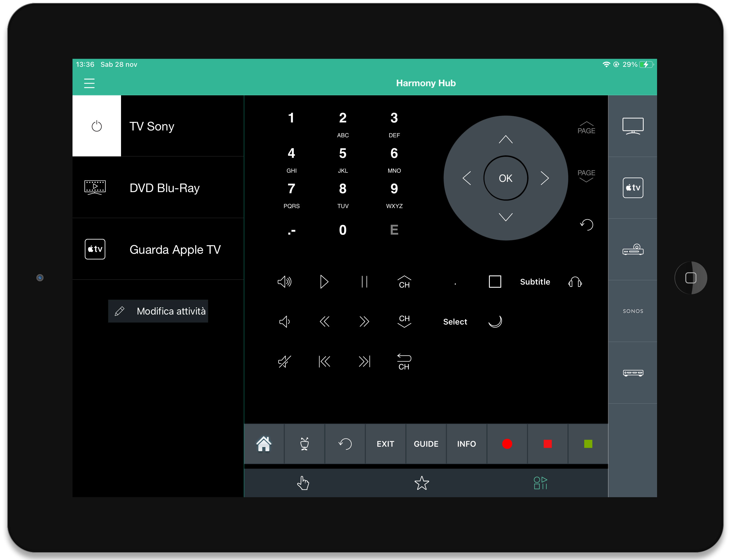
Task: Tap number 5 JKL key
Action: tap(343, 160)
